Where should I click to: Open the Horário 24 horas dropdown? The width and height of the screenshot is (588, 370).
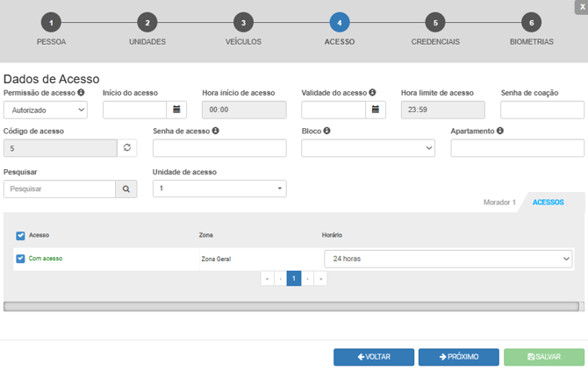pos(448,259)
